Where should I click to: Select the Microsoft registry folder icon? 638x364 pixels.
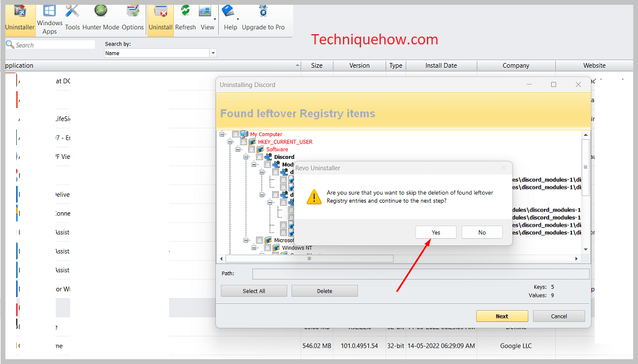coord(268,240)
